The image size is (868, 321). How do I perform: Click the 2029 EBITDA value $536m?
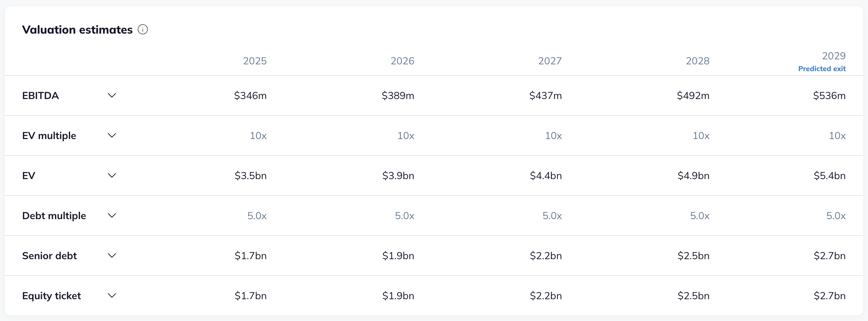829,95
